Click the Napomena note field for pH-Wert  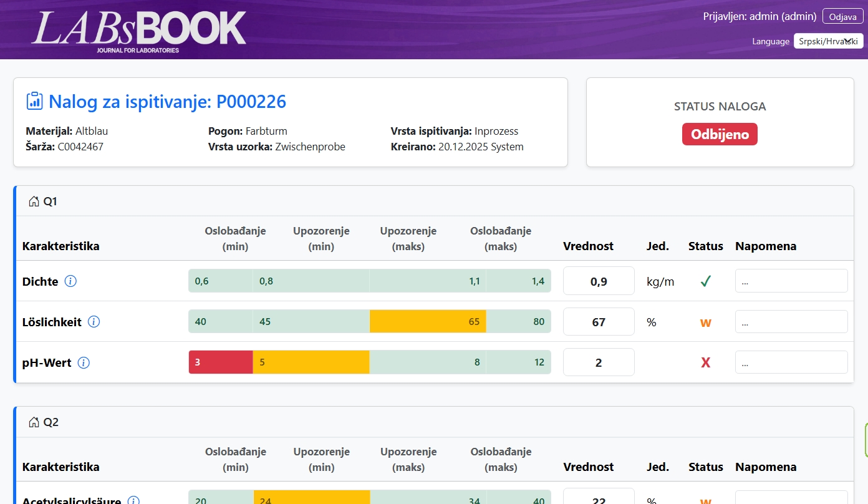tap(791, 362)
